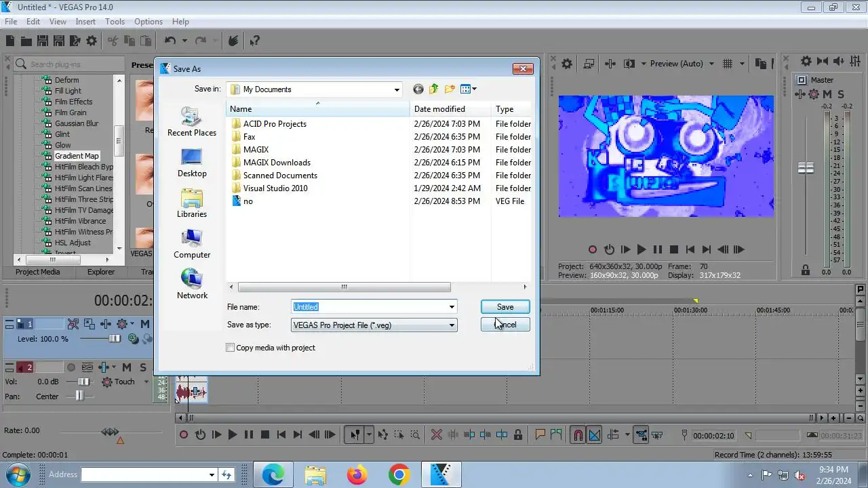Open the Video Preview preferences gear icon
Screen dimensions: 868x488
tap(567, 64)
